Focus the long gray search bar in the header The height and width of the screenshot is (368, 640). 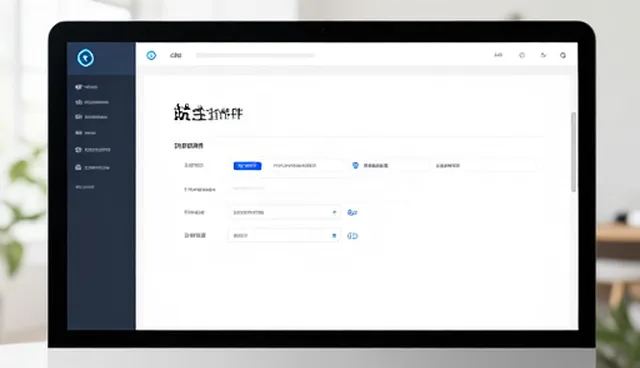click(x=255, y=55)
